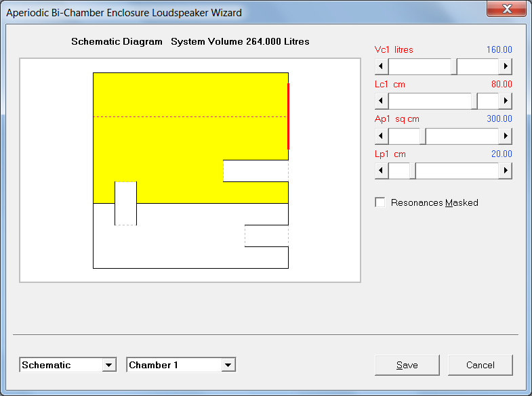
Task: Click the Ap1 value 300.00
Action: pyautogui.click(x=499, y=119)
